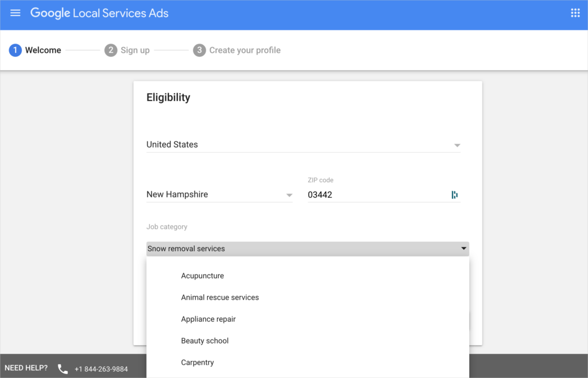
Task: Click the NEED HELP? text
Action: point(26,368)
